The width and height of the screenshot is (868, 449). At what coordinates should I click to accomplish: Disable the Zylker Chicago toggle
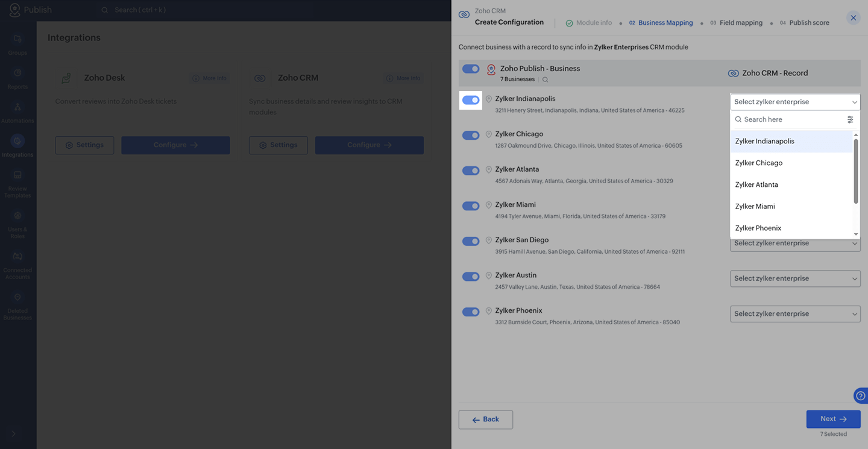tap(471, 136)
